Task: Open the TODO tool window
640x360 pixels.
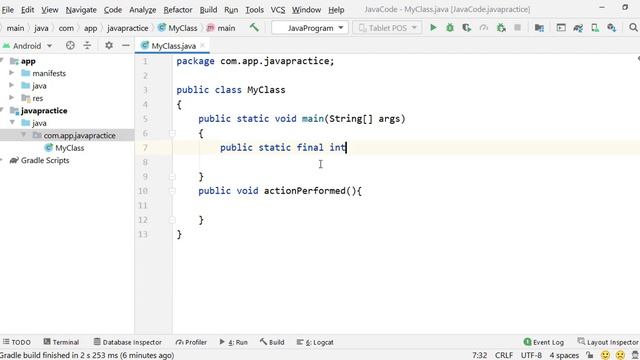Action: [17, 342]
